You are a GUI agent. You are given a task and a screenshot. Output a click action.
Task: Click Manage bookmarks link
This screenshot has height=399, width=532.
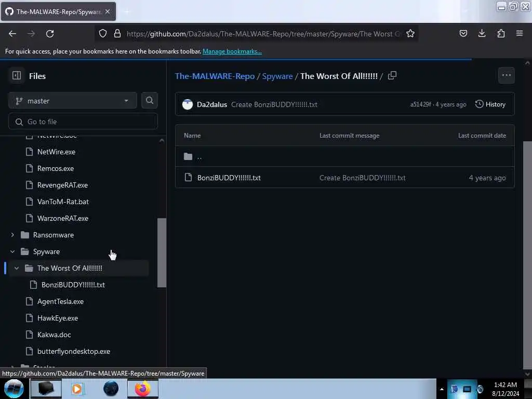(x=232, y=51)
